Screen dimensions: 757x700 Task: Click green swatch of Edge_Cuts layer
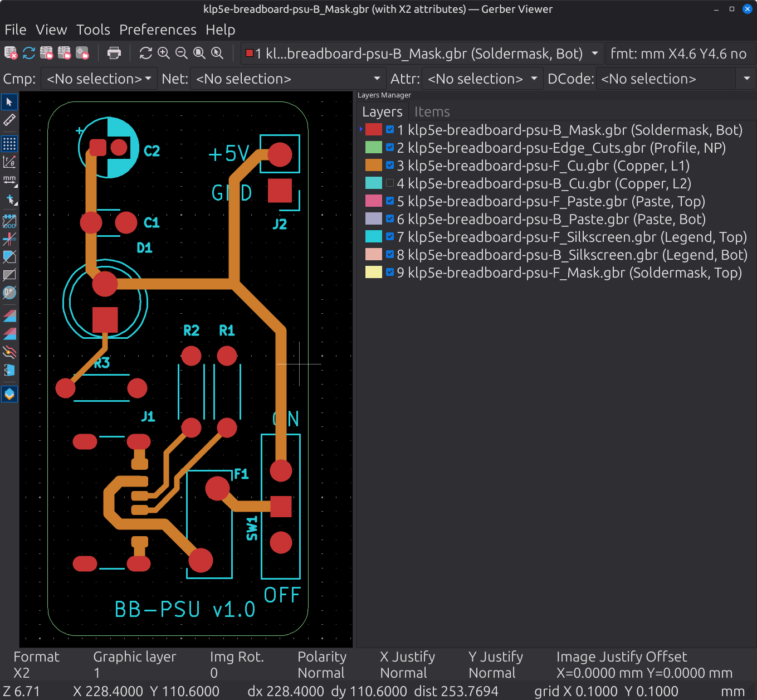pos(373,148)
